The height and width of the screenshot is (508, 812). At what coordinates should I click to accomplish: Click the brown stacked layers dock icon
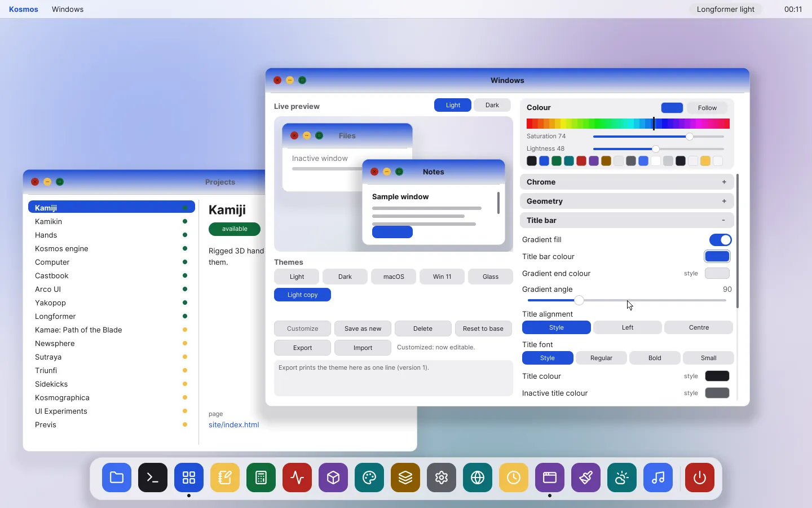(405, 478)
